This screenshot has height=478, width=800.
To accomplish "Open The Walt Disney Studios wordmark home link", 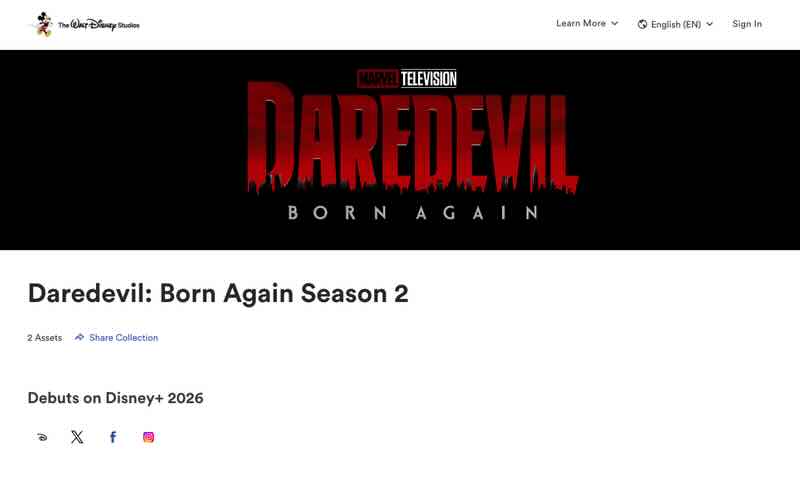I will (99, 24).
